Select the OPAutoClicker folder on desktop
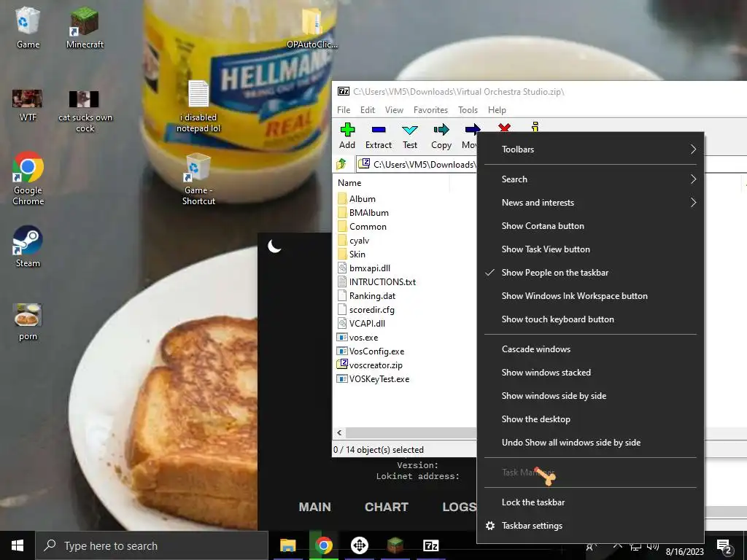Screen dimensions: 747x560 [x=312, y=28]
